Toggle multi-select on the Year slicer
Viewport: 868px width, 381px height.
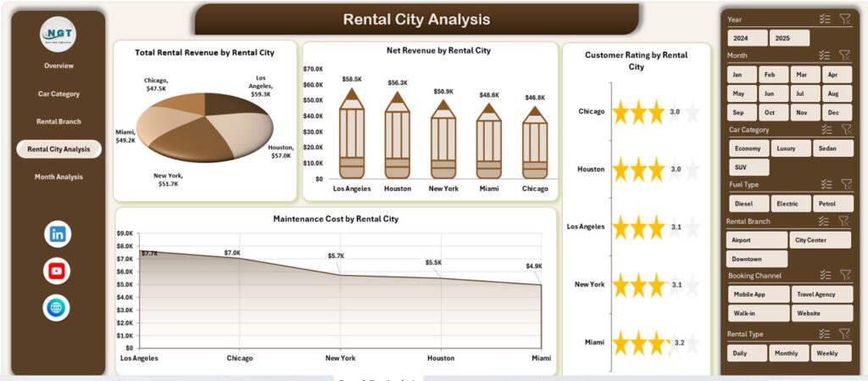click(x=825, y=19)
